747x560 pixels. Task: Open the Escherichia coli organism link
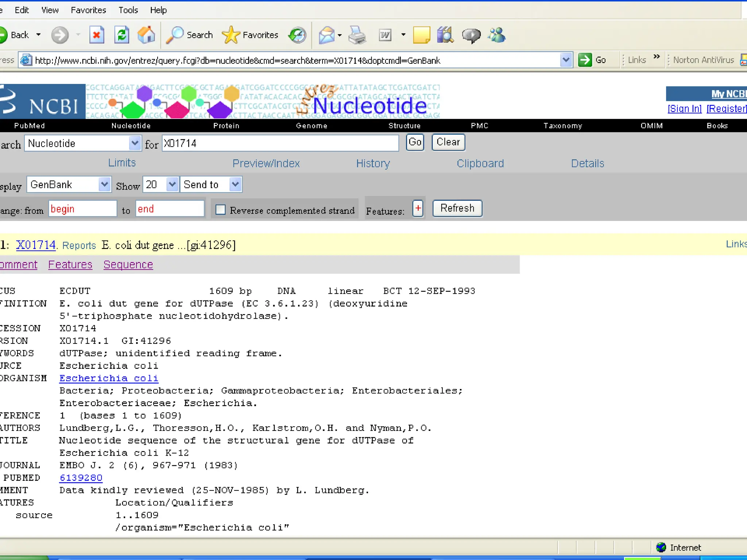(109, 378)
